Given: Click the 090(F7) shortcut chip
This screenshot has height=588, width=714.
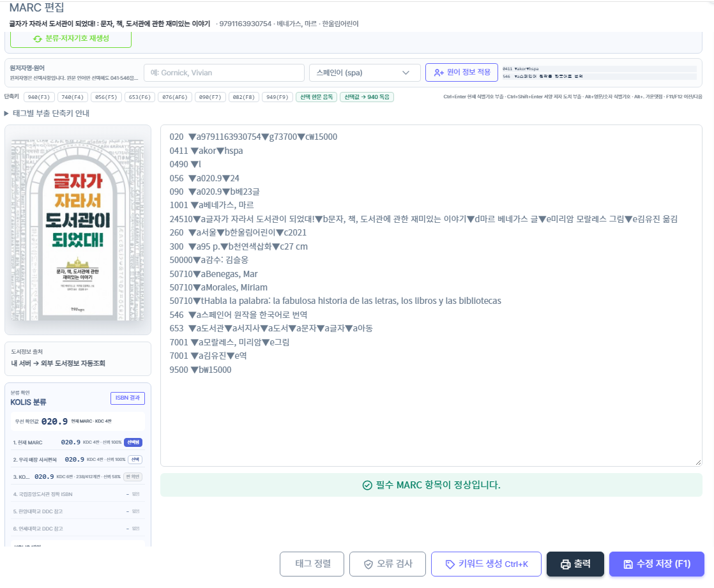Looking at the screenshot, I should click(210, 97).
